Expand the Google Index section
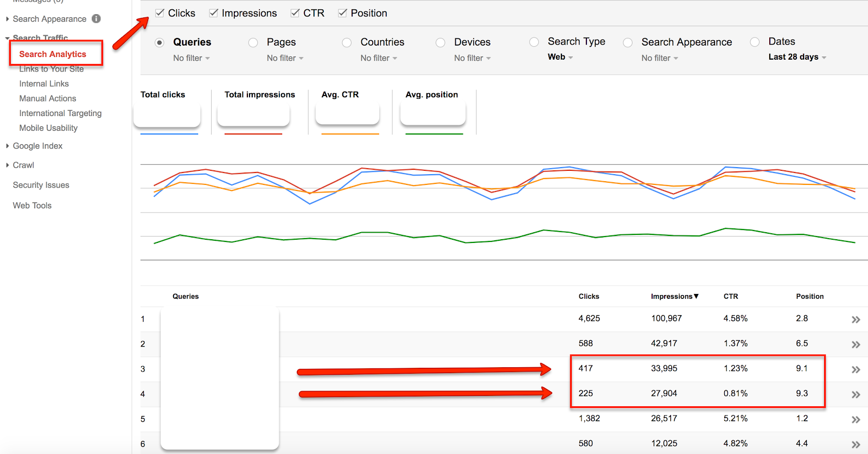Image resolution: width=868 pixels, height=454 pixels. click(37, 146)
